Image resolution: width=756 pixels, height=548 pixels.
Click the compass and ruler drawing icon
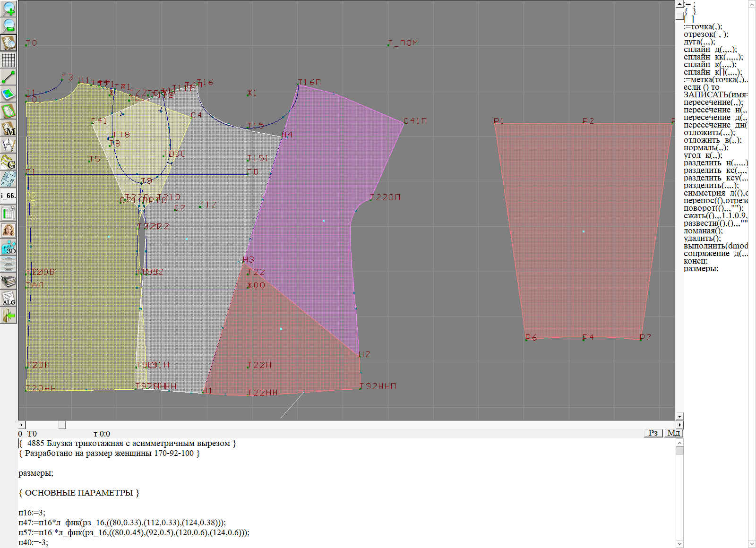pos(9,145)
